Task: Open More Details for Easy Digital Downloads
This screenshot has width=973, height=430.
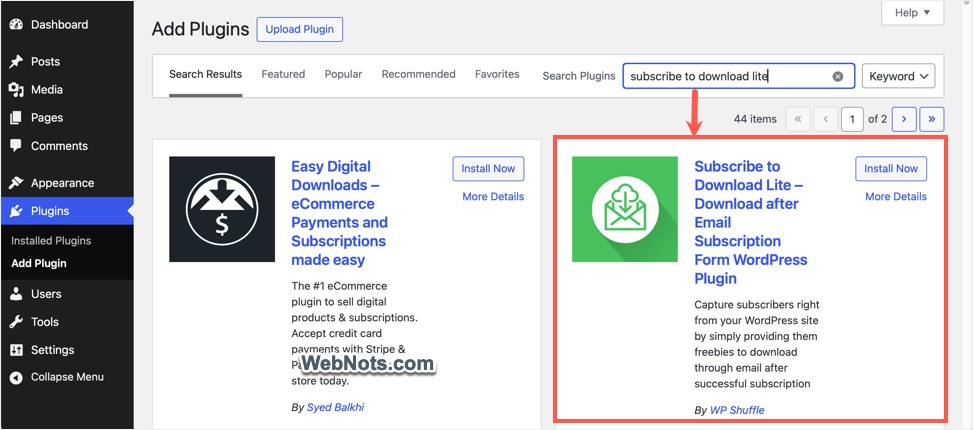Action: pos(493,197)
